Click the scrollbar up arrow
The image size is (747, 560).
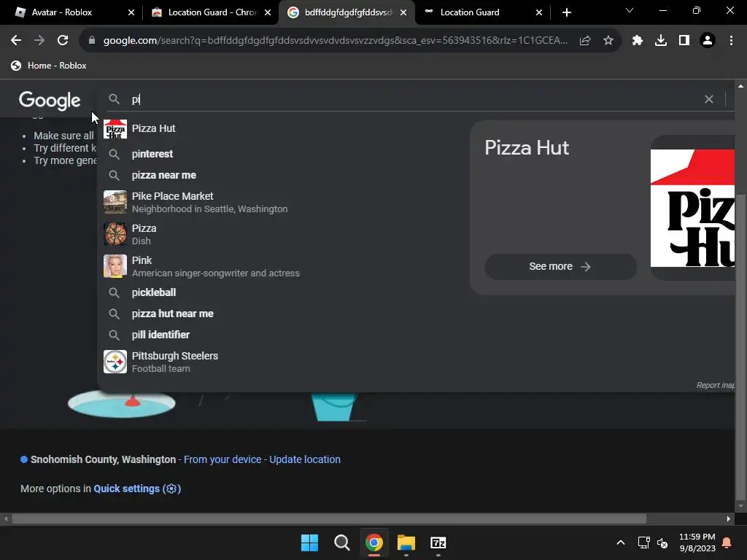click(740, 86)
